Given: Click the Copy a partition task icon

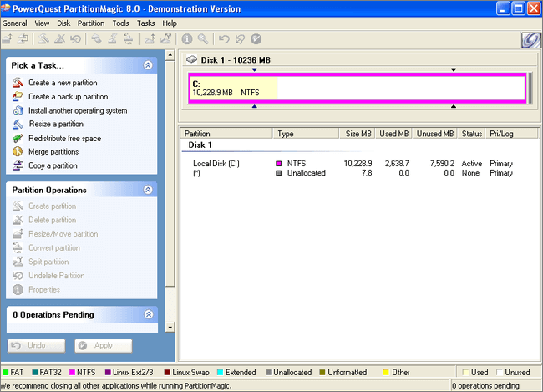Looking at the screenshot, I should click(x=18, y=165).
